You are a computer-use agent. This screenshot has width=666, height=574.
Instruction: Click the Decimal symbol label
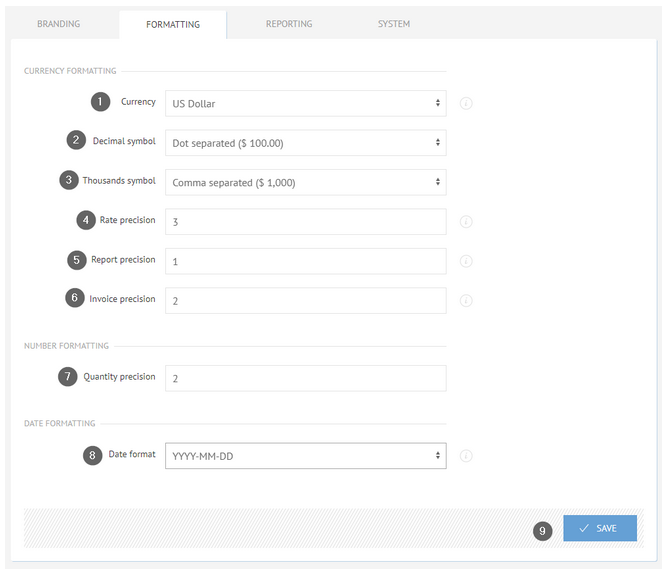point(124,141)
